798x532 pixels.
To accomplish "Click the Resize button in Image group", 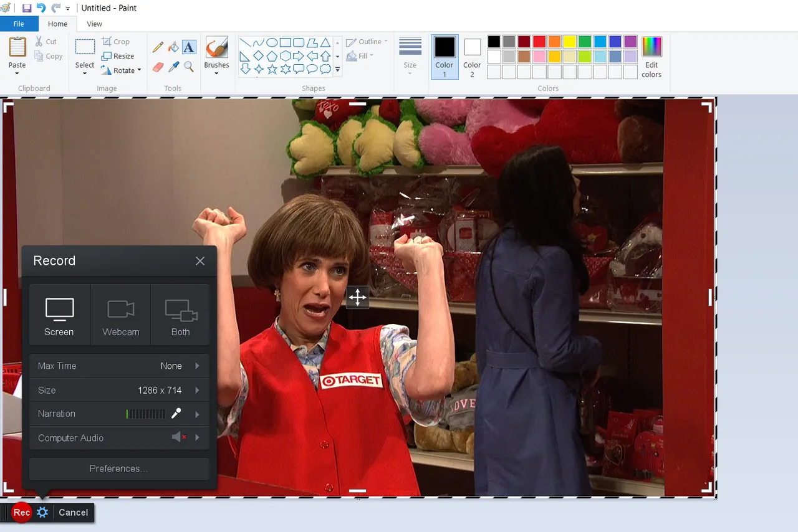I will (x=118, y=56).
